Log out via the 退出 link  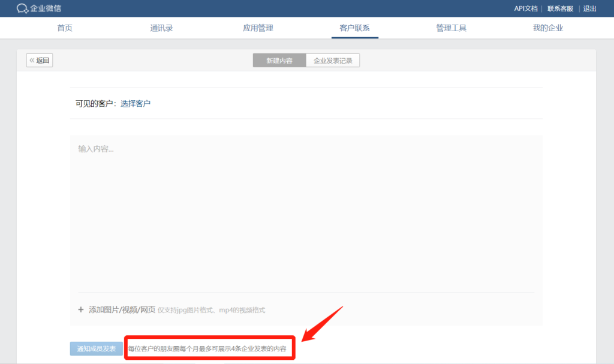[x=589, y=8]
